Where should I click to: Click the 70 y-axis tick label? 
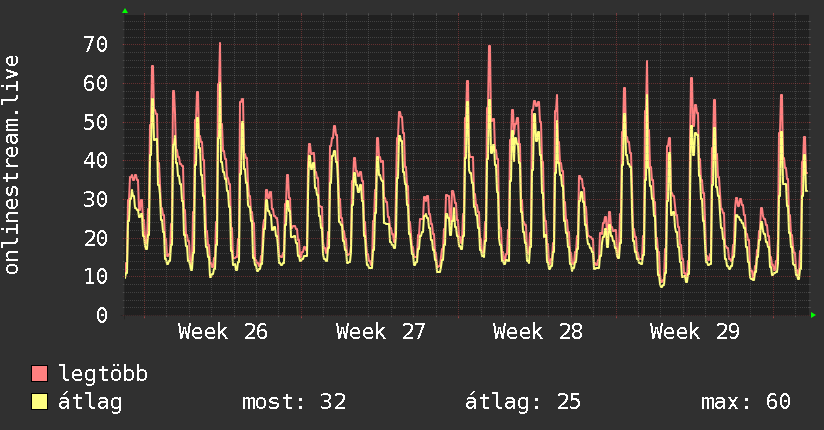coord(96,44)
